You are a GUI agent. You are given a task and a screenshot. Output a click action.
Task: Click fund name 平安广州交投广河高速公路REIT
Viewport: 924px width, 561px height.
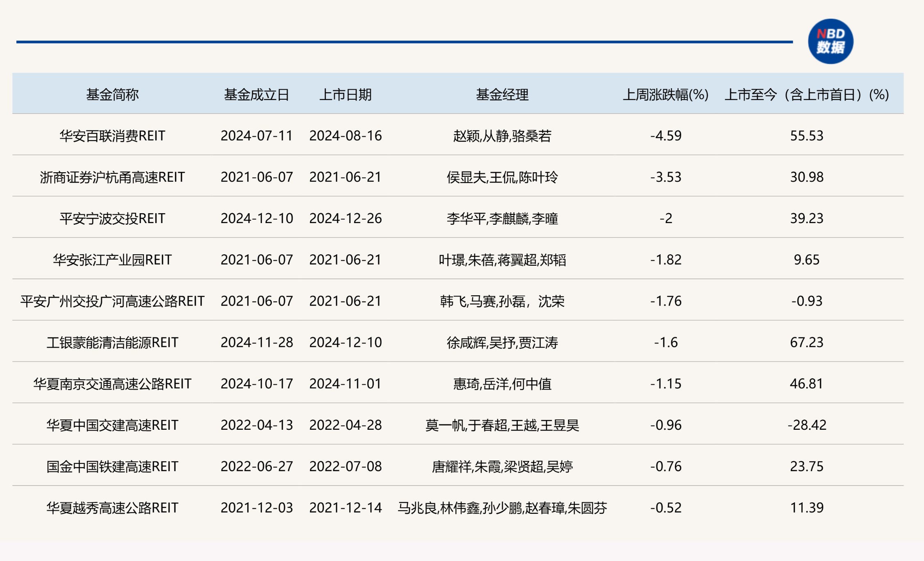coord(112,301)
